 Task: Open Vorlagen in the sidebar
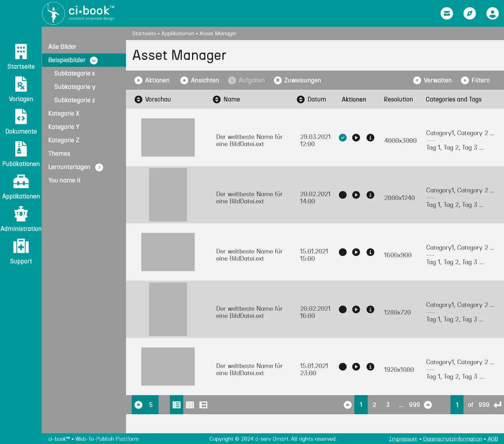(x=21, y=89)
